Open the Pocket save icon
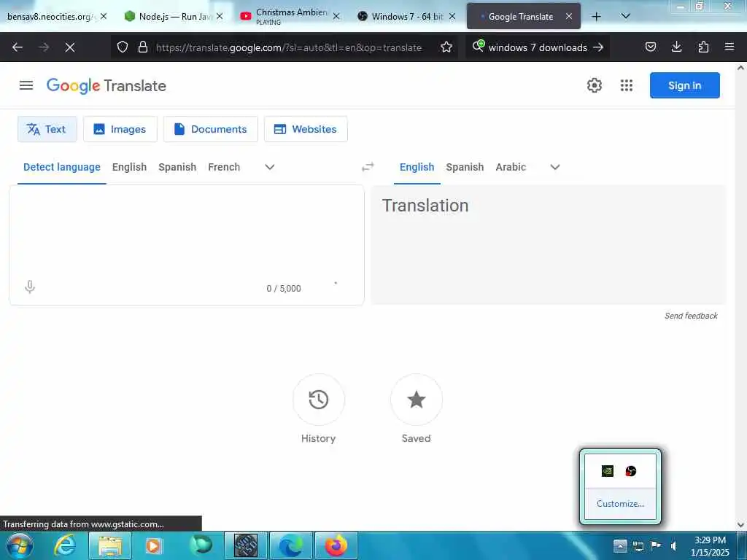 click(x=650, y=47)
